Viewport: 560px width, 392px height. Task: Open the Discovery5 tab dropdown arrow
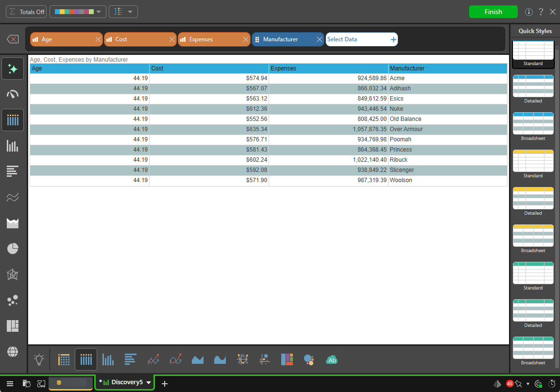point(149,383)
